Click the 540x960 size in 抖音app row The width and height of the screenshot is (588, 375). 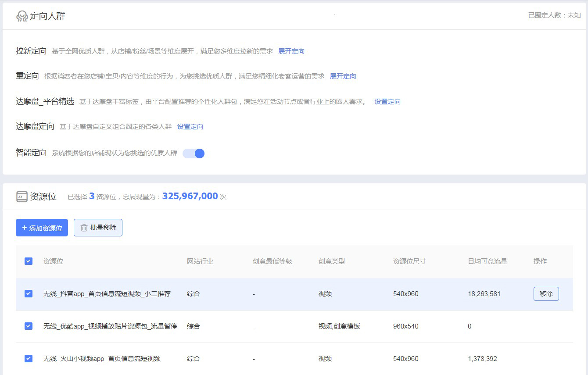pyautogui.click(x=406, y=293)
